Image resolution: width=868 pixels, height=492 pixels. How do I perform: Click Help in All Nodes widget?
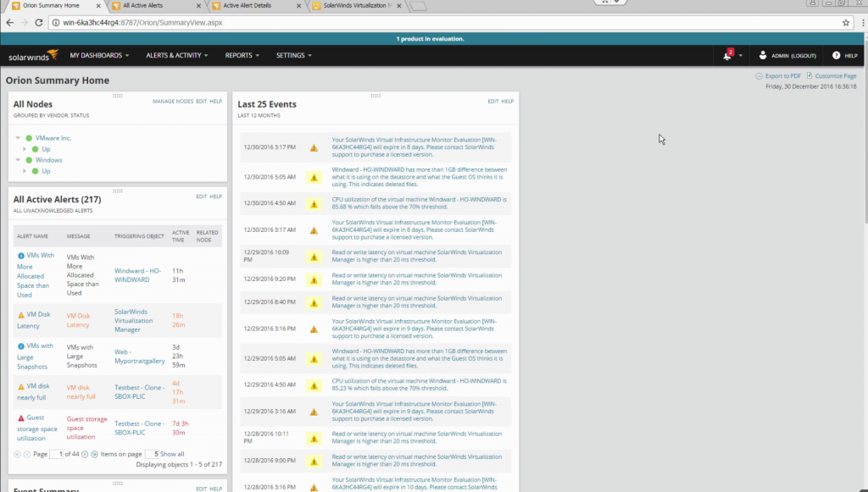[x=216, y=102]
